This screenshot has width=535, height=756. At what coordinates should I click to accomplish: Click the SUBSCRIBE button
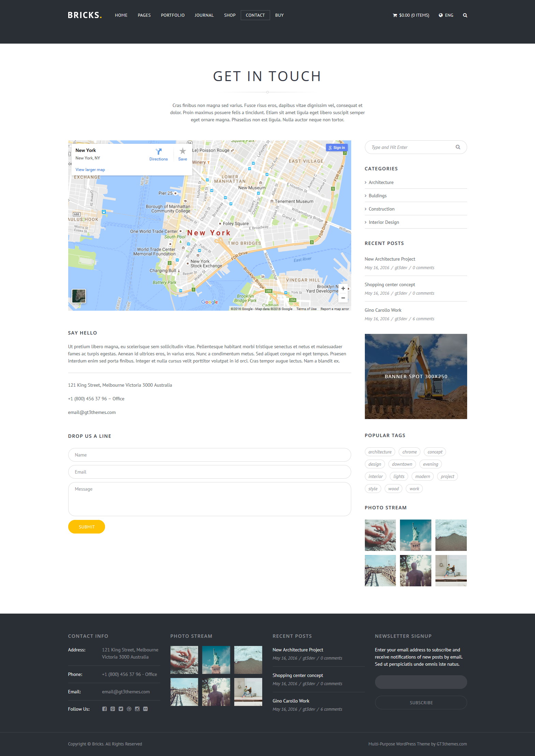pyautogui.click(x=421, y=703)
